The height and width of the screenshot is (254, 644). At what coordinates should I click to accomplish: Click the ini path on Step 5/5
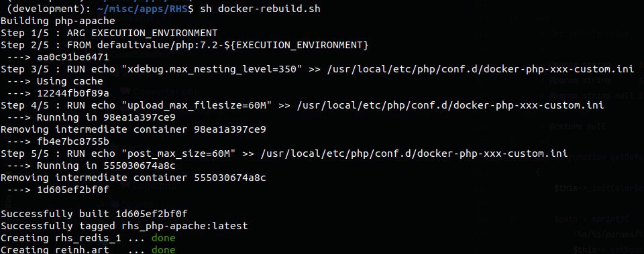point(414,154)
